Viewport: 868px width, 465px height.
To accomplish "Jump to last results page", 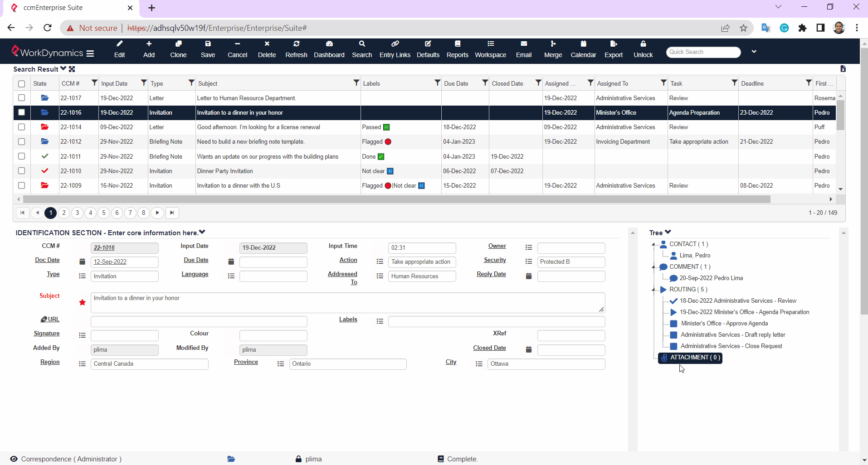I will pyautogui.click(x=172, y=213).
